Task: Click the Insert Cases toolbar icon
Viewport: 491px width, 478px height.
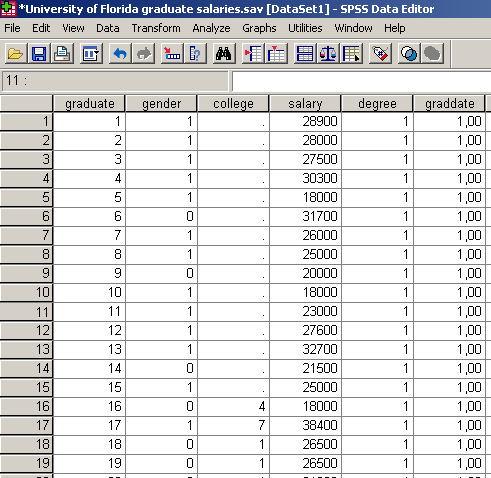Action: [253, 53]
